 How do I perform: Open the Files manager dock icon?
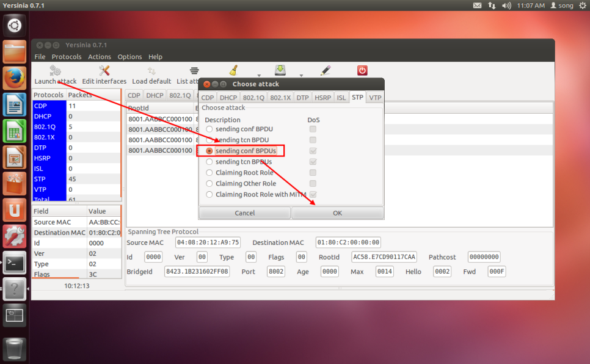pyautogui.click(x=14, y=51)
